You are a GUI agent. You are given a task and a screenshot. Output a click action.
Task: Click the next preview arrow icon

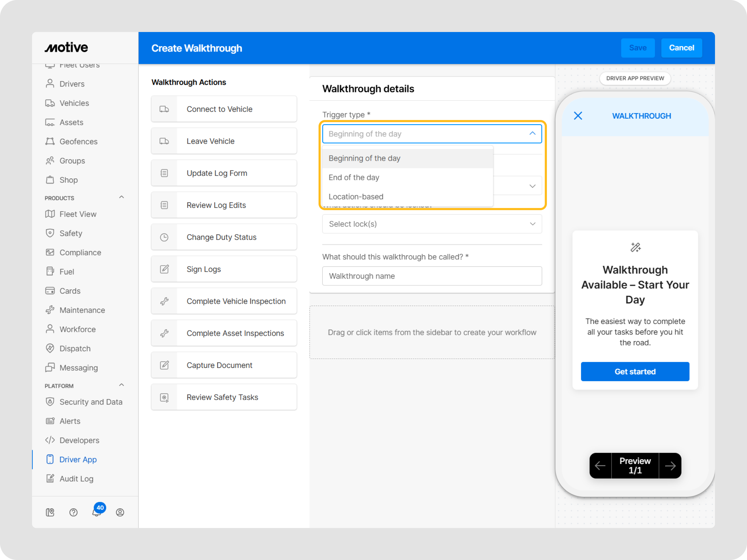[670, 466]
